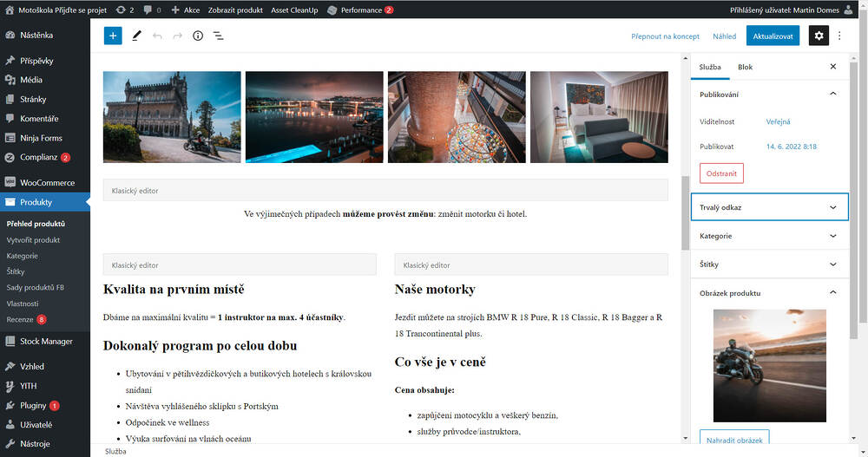This screenshot has width=868, height=457.
Task: Open Kategorie submenu under Produkty
Action: tap(23, 256)
